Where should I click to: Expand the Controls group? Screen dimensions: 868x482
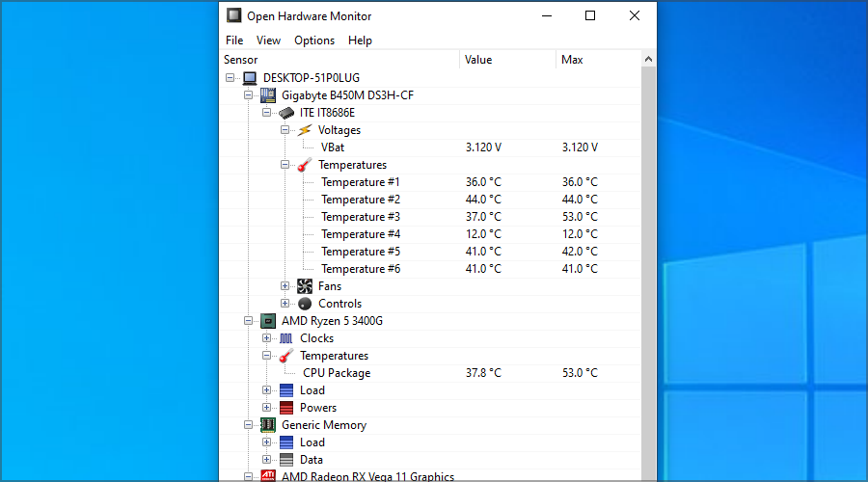pyautogui.click(x=285, y=304)
